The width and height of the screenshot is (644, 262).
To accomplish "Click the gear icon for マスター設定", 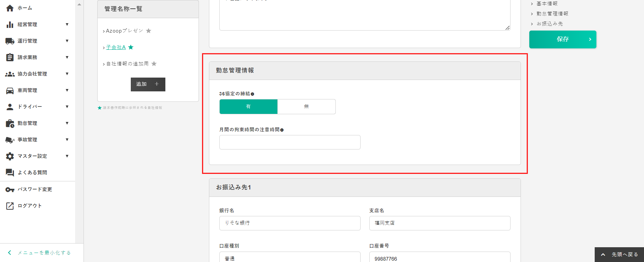I will click(x=10, y=156).
